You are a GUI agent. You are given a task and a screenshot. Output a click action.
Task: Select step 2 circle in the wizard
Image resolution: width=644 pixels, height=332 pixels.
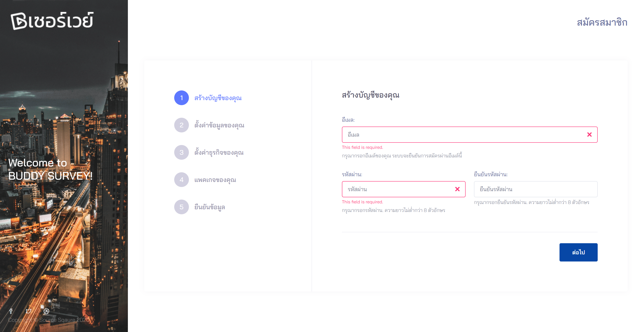click(182, 125)
